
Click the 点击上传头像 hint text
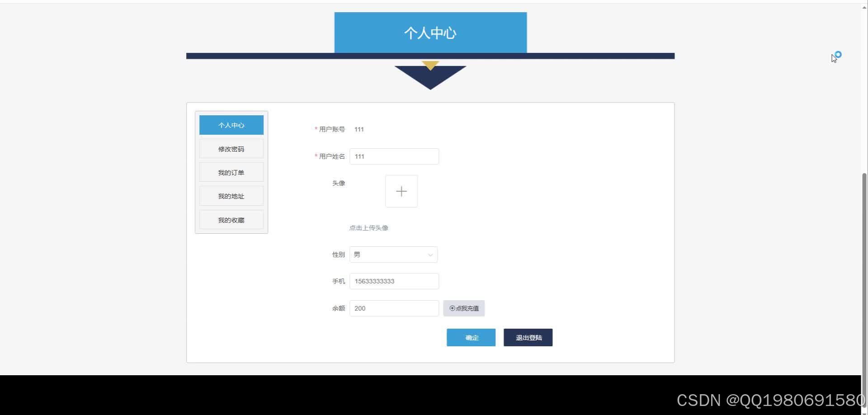[x=369, y=228]
